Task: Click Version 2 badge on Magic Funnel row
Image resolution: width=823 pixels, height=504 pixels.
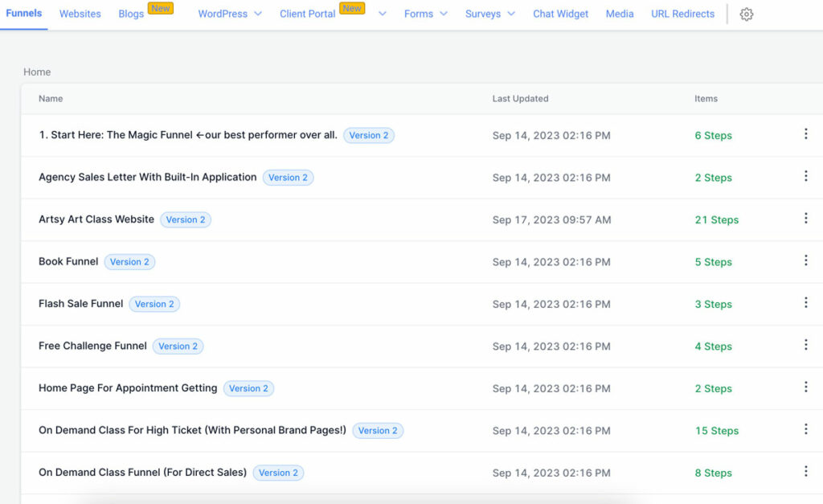Action: (369, 136)
